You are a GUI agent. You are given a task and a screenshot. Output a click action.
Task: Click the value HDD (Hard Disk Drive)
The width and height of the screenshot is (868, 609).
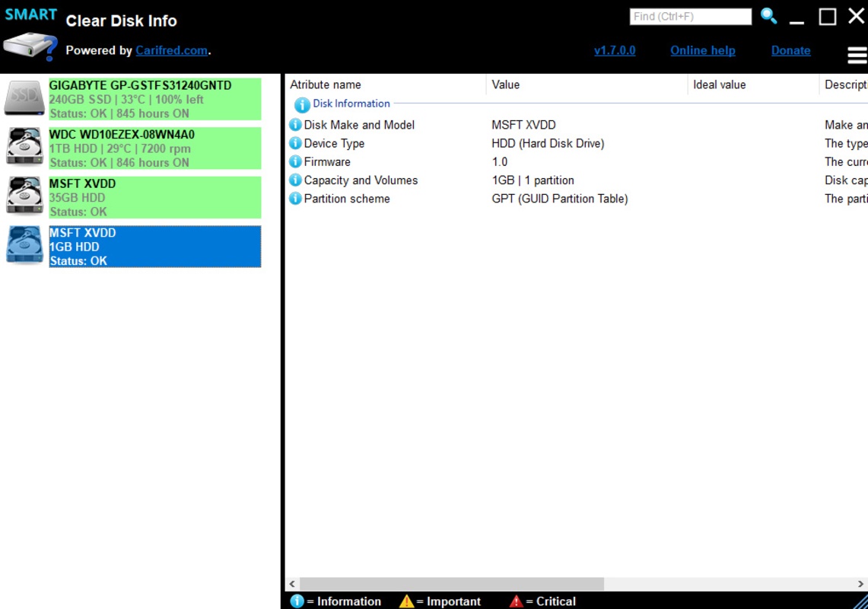pyautogui.click(x=548, y=144)
